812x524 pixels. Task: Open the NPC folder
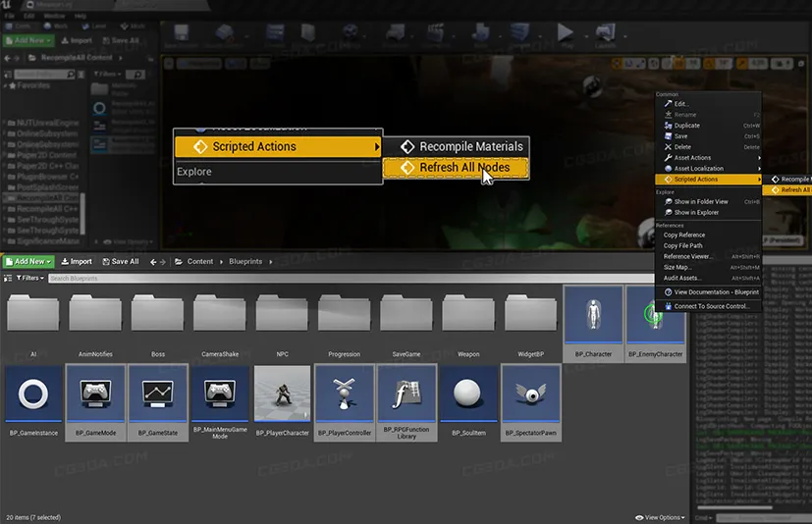[282, 324]
